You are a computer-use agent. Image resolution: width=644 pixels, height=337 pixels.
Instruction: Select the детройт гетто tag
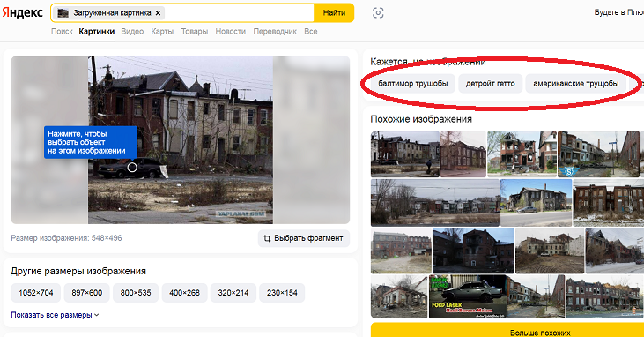click(x=490, y=84)
